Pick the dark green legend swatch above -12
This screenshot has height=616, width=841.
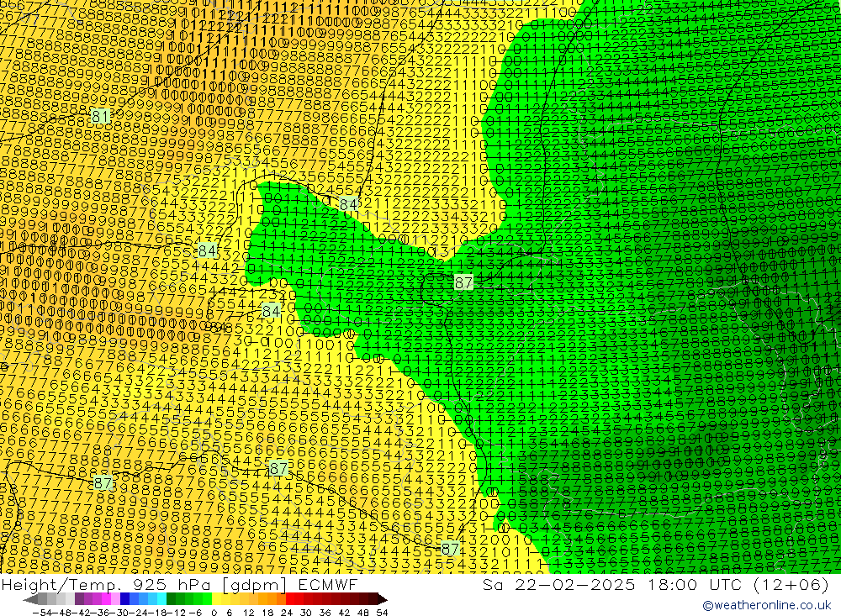pyautogui.click(x=171, y=599)
